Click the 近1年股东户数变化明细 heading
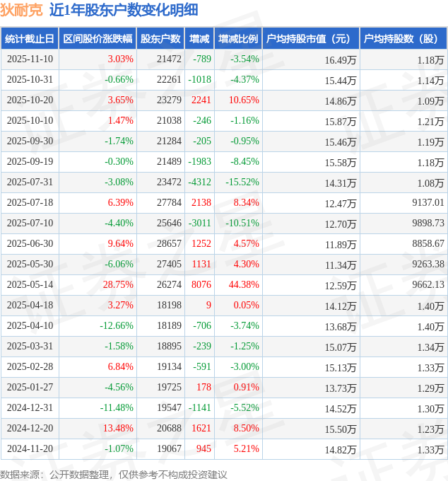Viewport: 448px width, 481px height. (x=124, y=10)
